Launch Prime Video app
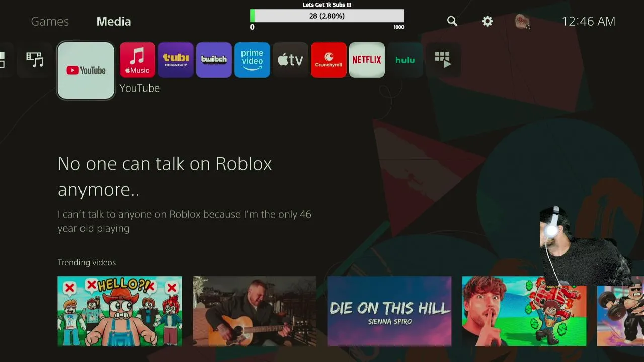644x362 pixels. (x=252, y=60)
